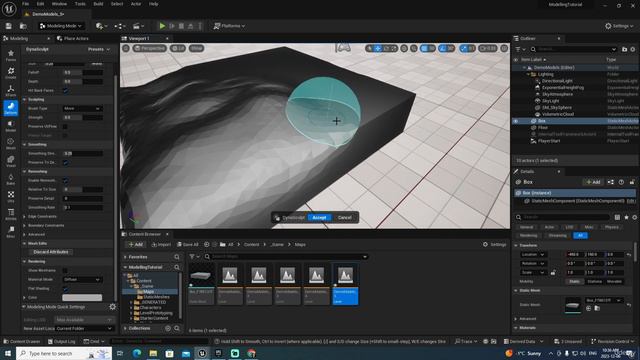Open the UVs tools category
The width and height of the screenshot is (640, 360).
pyautogui.click(x=11, y=196)
